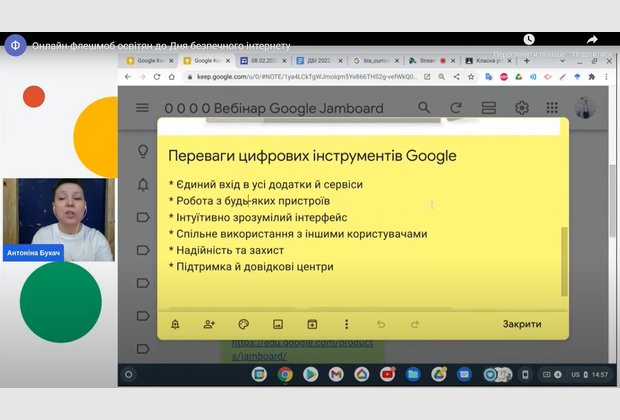Add image to the note
Image resolution: width=620 pixels, height=420 pixels.
point(278,324)
